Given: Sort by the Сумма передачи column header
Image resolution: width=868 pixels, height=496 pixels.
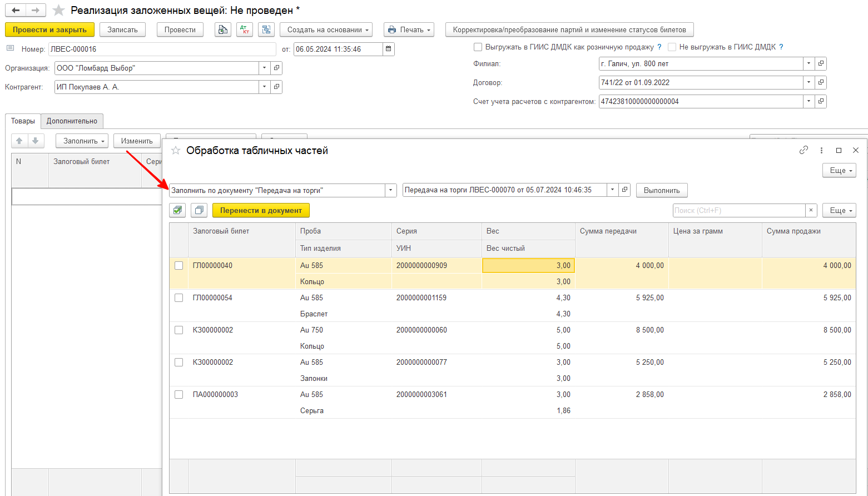Looking at the screenshot, I should click(x=622, y=240).
